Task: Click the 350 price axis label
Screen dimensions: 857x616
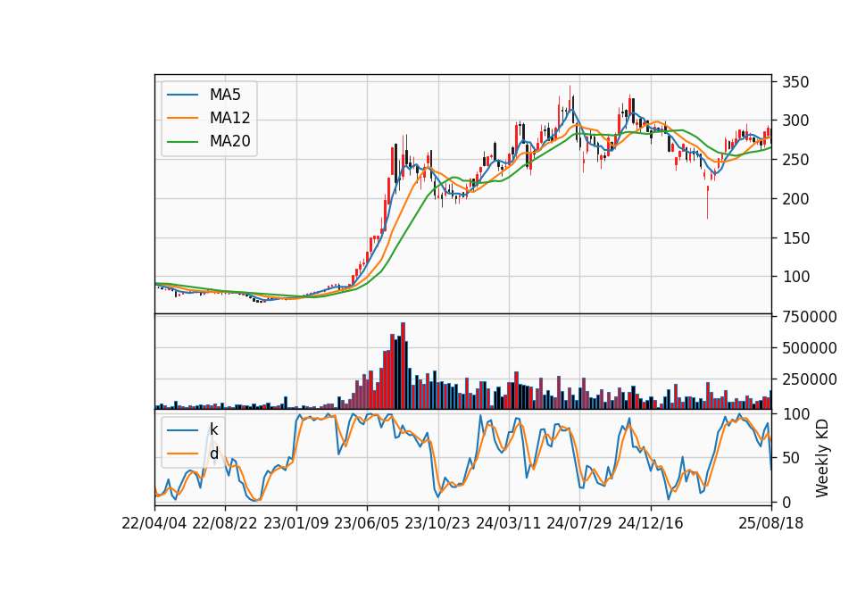Action: tap(795, 82)
